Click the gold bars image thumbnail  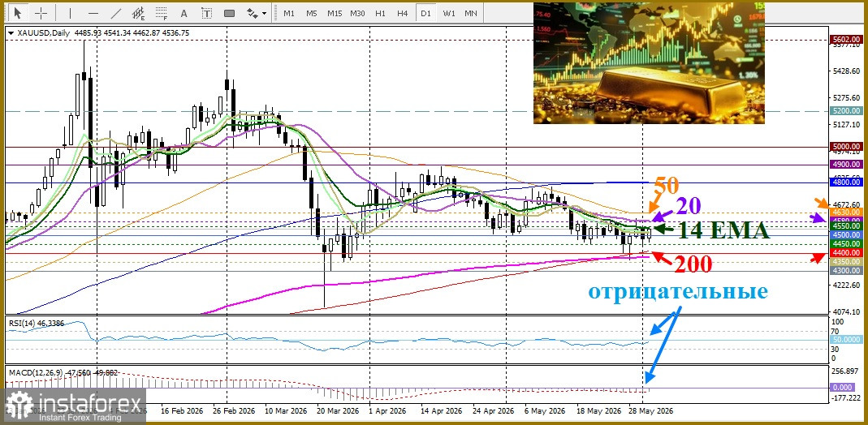(x=649, y=62)
